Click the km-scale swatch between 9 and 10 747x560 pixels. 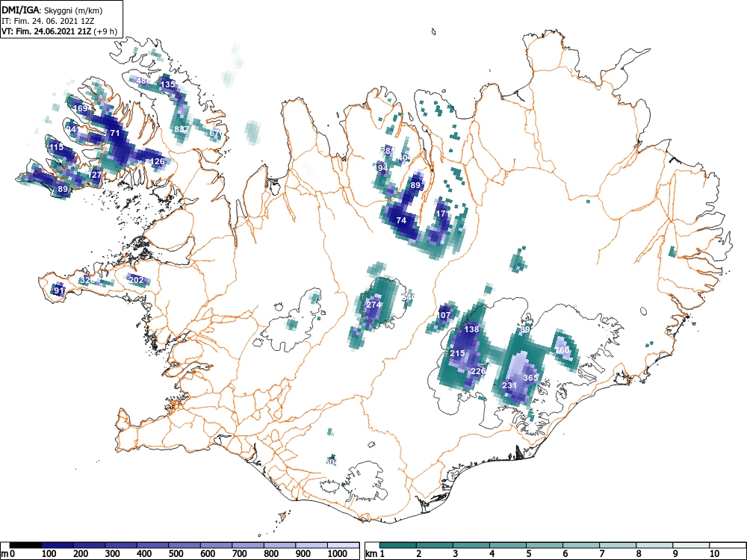(x=691, y=545)
